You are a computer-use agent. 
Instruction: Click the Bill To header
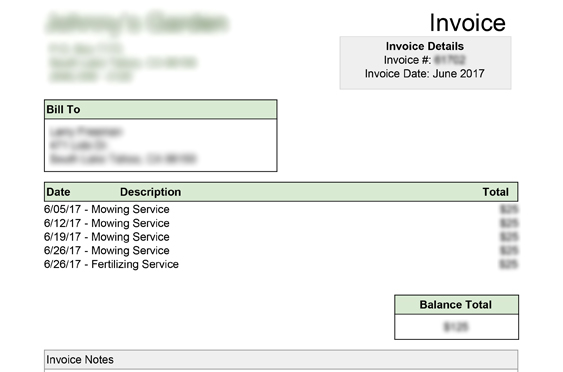coord(160,110)
